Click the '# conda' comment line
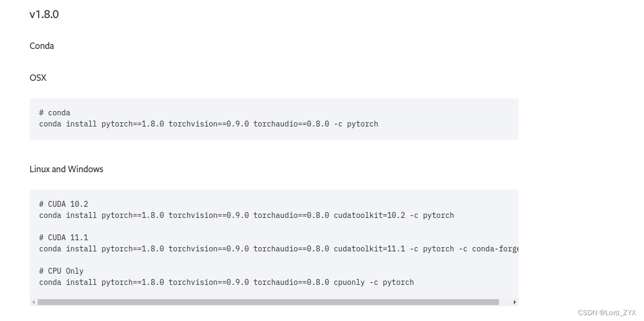This screenshot has height=321, width=644. tap(55, 113)
